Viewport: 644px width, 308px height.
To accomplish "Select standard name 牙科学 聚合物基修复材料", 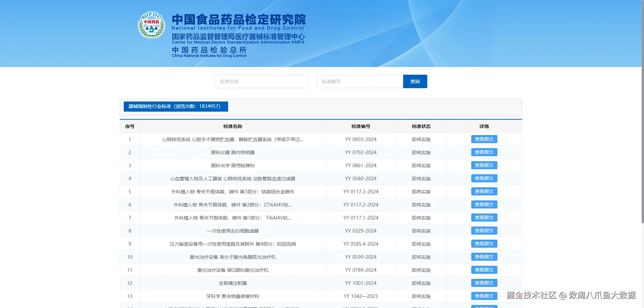I will click(x=233, y=296).
